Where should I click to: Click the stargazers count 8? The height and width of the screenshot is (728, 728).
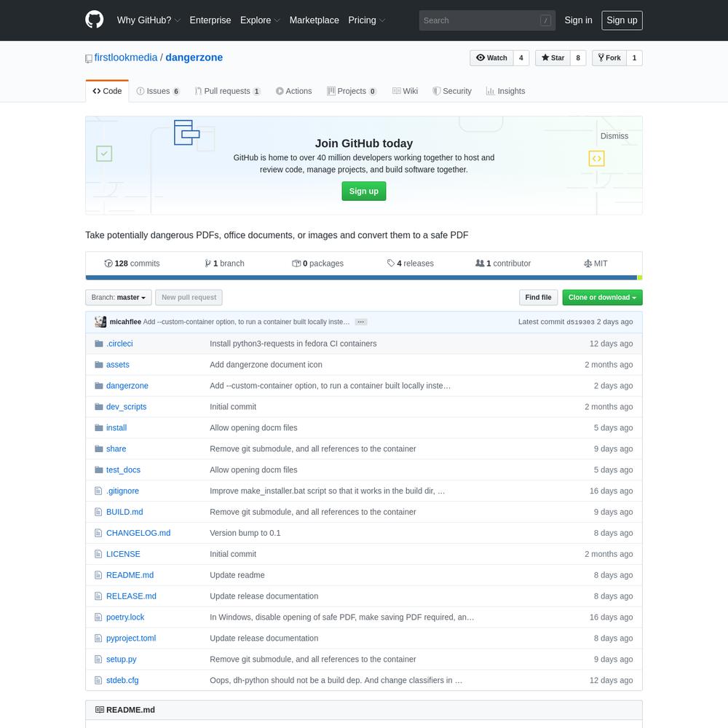click(x=578, y=58)
